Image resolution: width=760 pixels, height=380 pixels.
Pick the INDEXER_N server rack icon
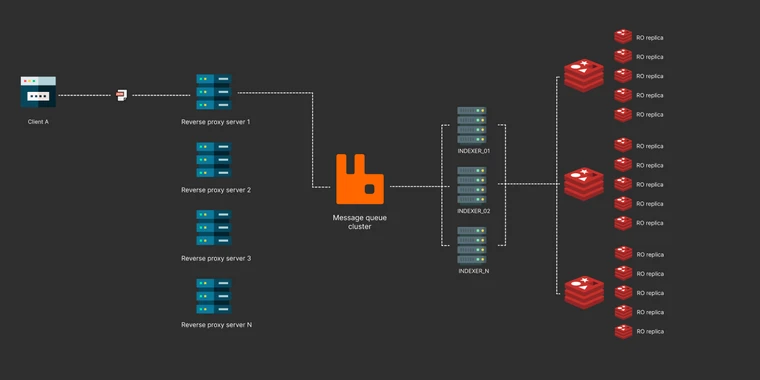[x=472, y=245]
